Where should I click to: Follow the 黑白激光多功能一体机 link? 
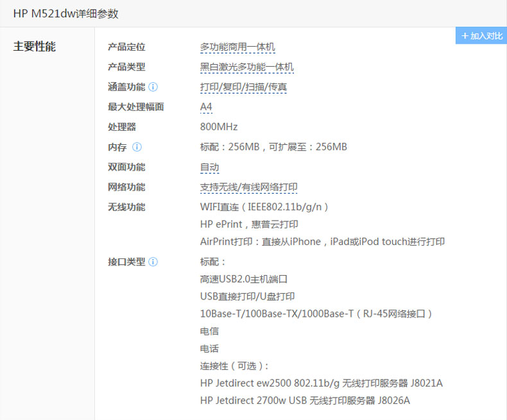click(x=247, y=67)
